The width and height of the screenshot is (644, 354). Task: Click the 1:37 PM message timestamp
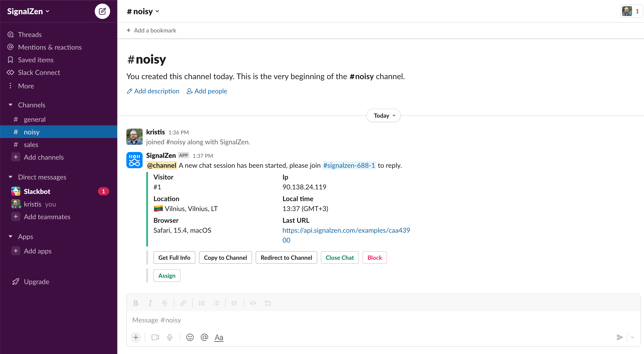point(203,156)
